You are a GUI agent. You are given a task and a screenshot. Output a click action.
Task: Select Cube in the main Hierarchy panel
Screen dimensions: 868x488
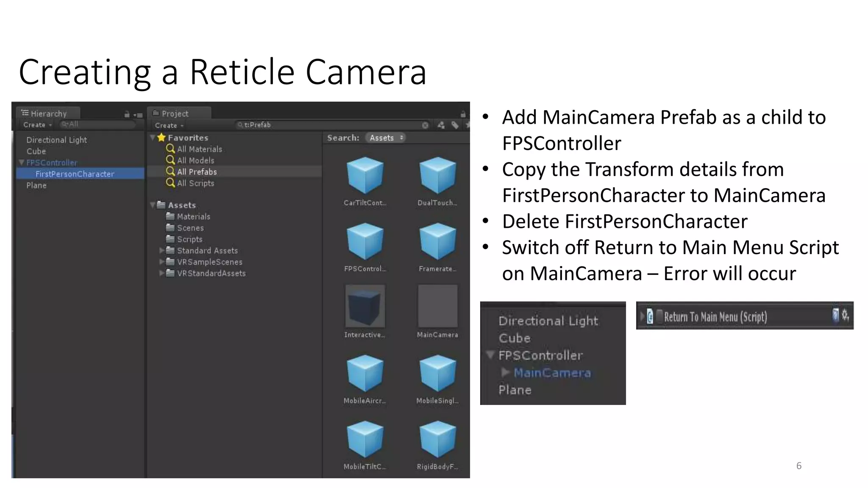tap(36, 151)
